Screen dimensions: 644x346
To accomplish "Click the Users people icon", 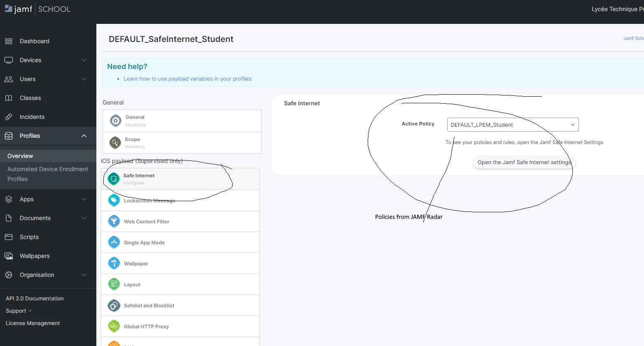I will pyautogui.click(x=9, y=79).
